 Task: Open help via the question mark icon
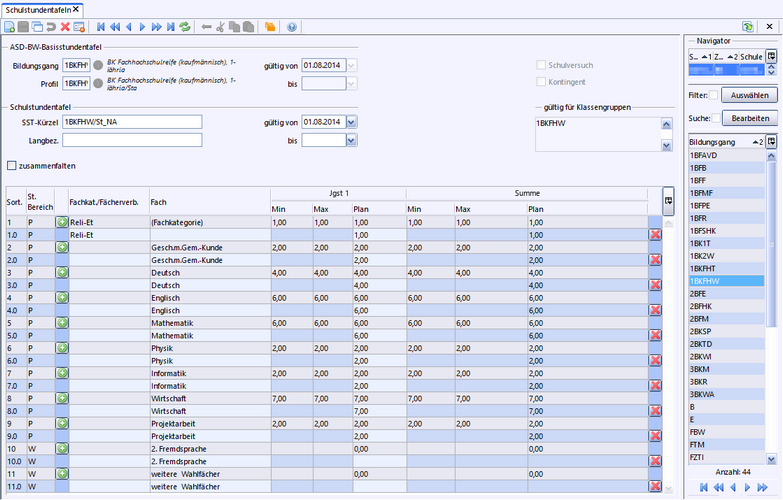(291, 26)
